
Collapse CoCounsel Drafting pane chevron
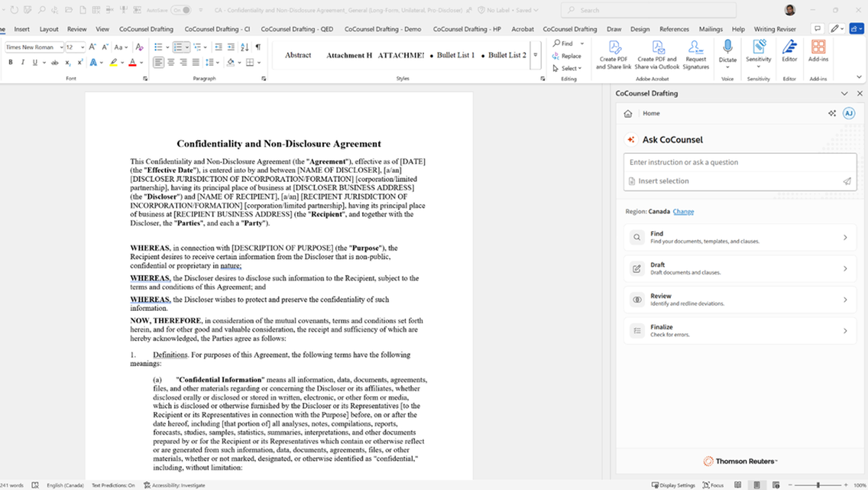tap(844, 94)
